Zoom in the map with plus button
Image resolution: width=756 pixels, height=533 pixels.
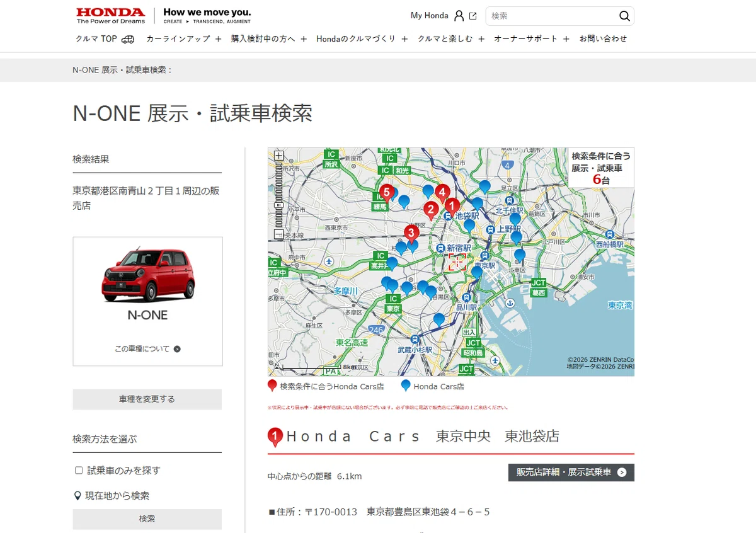coord(279,156)
